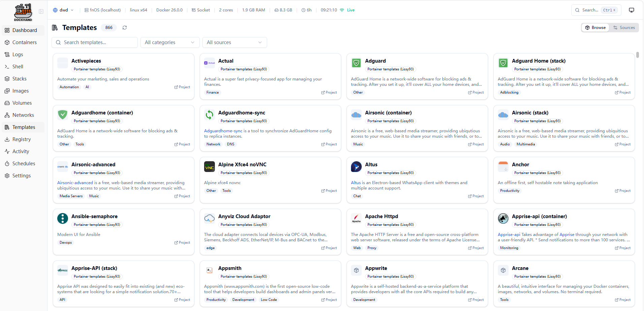Click the Low Code tag on Appsmith

[269, 300]
